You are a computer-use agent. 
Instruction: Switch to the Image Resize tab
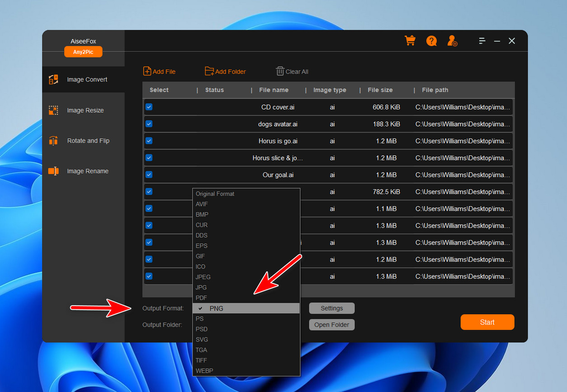tap(83, 110)
